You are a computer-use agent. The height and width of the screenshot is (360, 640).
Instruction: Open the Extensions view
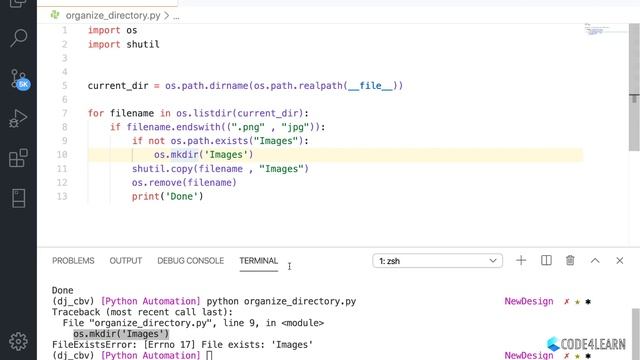(18, 158)
